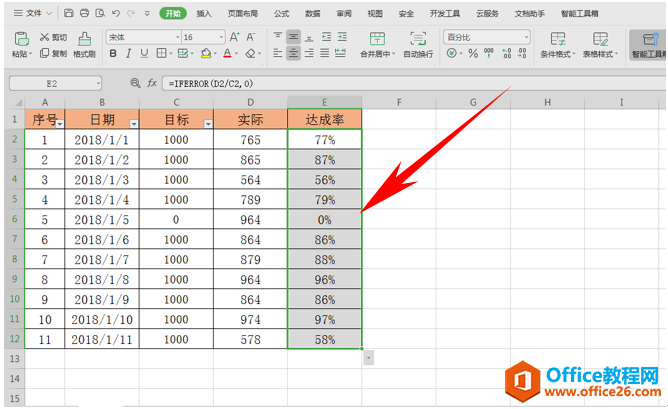Toggle italic formatting

(128, 54)
